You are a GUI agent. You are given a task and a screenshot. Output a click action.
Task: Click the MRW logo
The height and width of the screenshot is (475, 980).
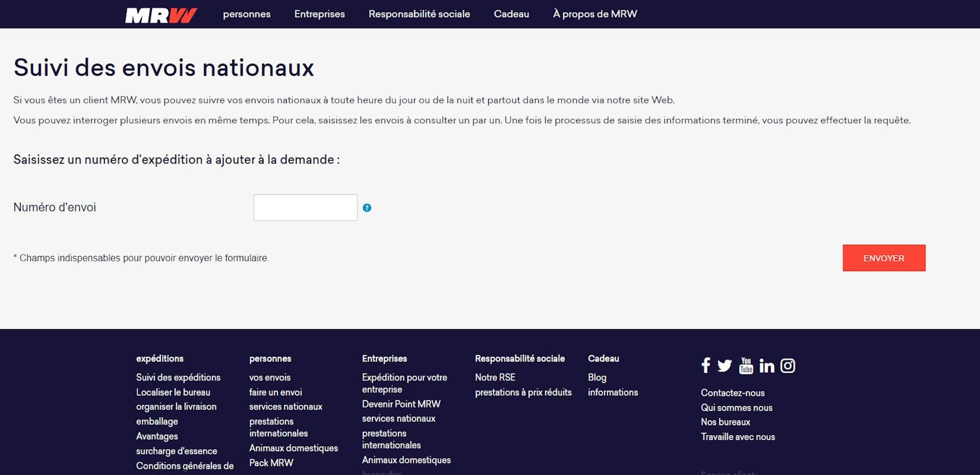pos(161,15)
